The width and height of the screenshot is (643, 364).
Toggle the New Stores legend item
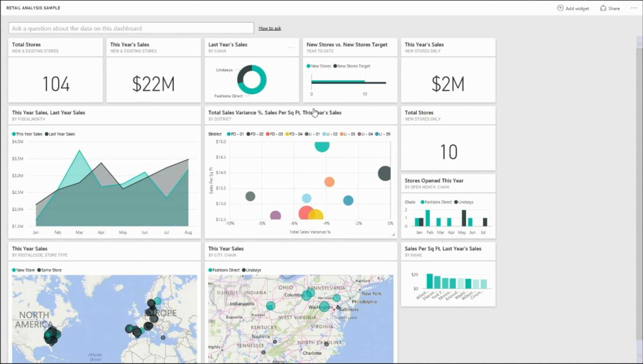319,66
